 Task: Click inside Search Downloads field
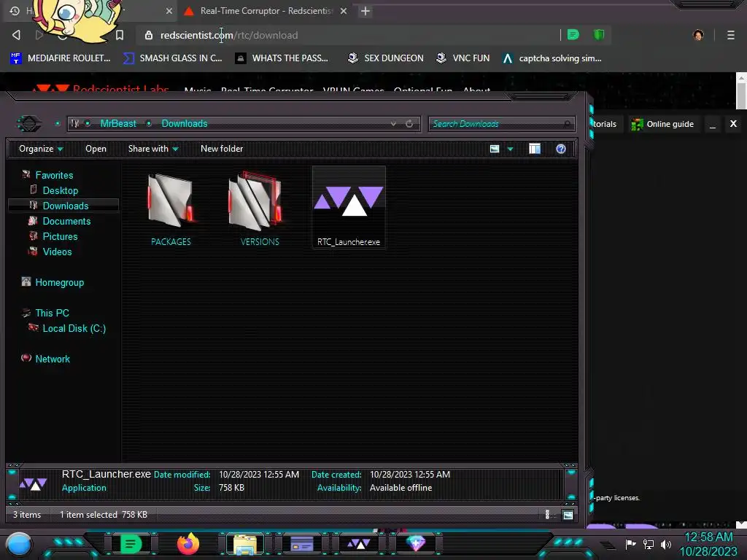[x=501, y=124]
